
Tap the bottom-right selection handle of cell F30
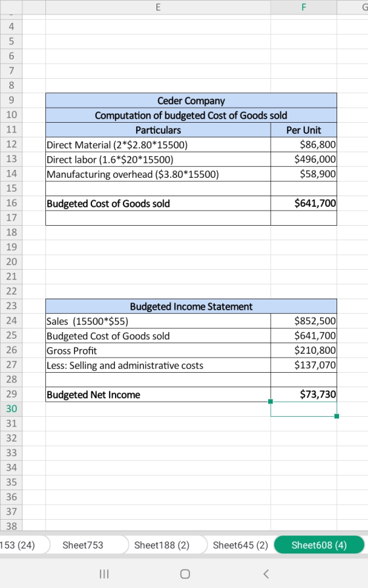pos(336,416)
